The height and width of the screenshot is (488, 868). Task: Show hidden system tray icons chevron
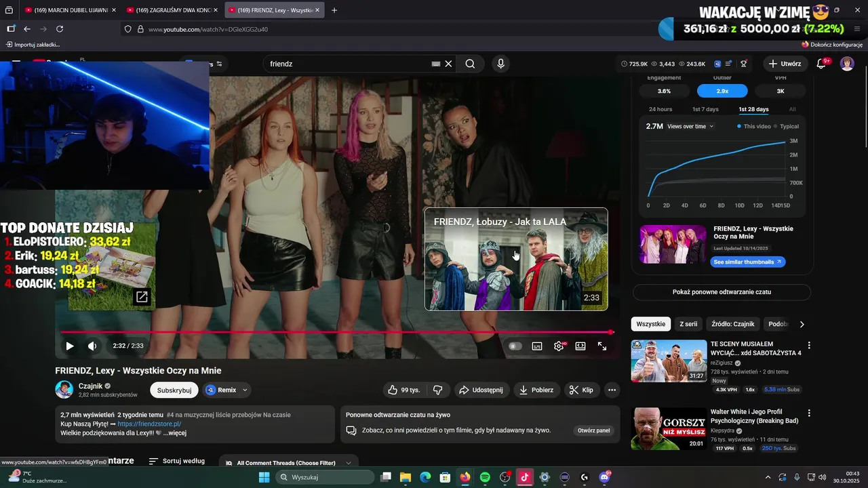[x=768, y=477]
